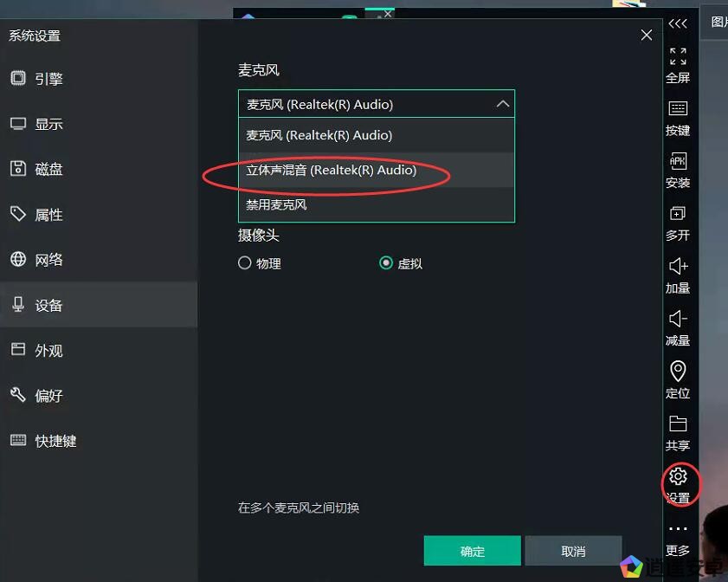The width and height of the screenshot is (728, 582).
Task: Select the 虚拟 camera radio button
Action: click(386, 263)
